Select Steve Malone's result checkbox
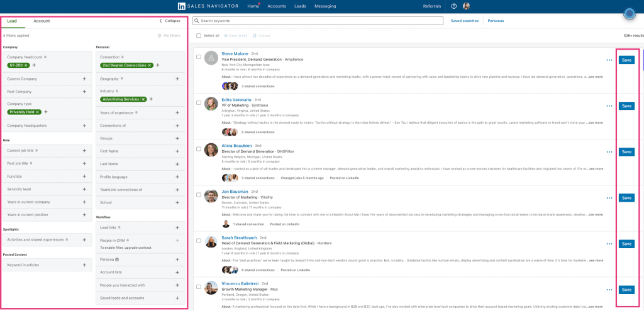 199,57
